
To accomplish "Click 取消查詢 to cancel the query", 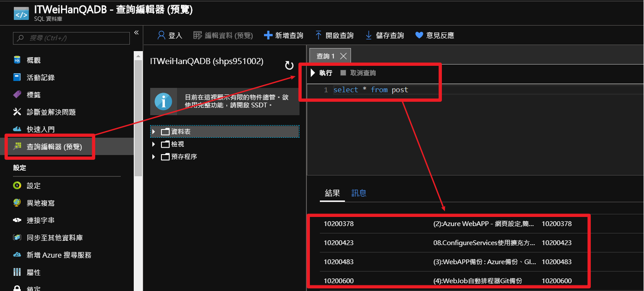I will pos(358,73).
